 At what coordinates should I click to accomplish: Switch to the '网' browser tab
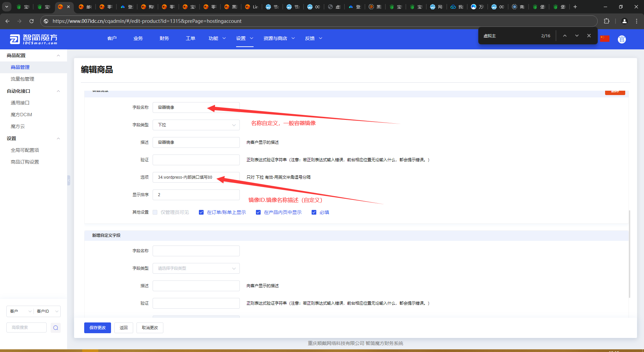click(437, 7)
